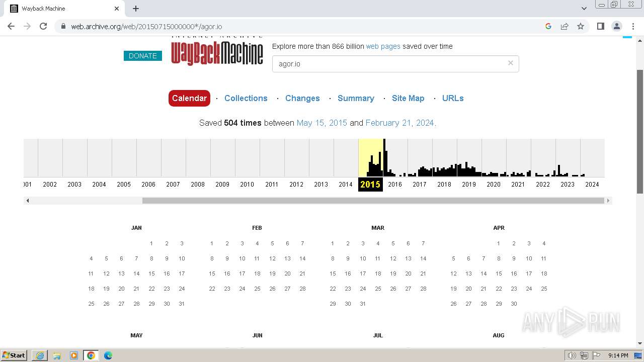Click the DONATE button

[143, 56]
